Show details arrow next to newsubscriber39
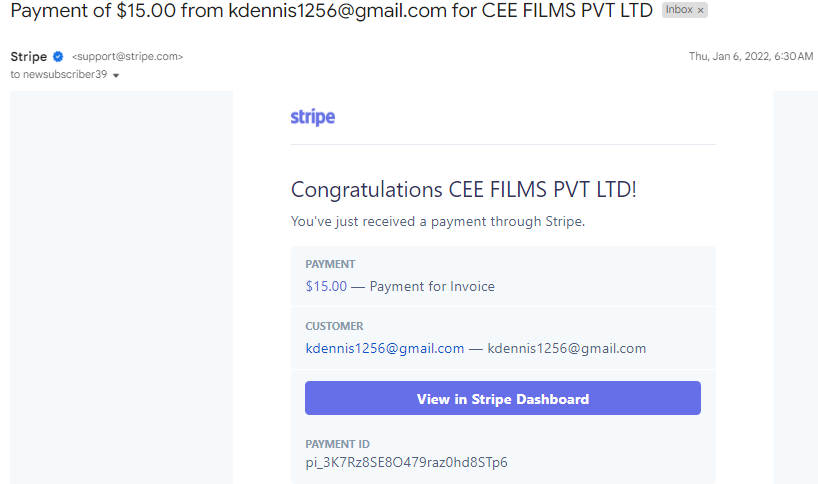The image size is (818, 484). point(116,75)
